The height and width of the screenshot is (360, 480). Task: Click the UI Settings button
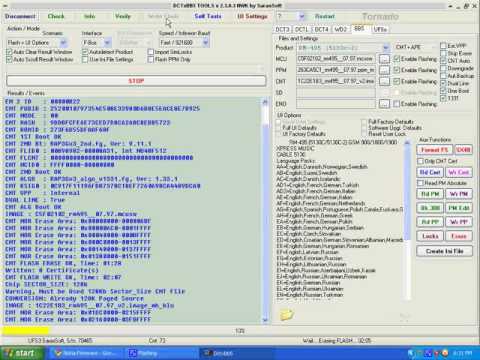coord(252,16)
